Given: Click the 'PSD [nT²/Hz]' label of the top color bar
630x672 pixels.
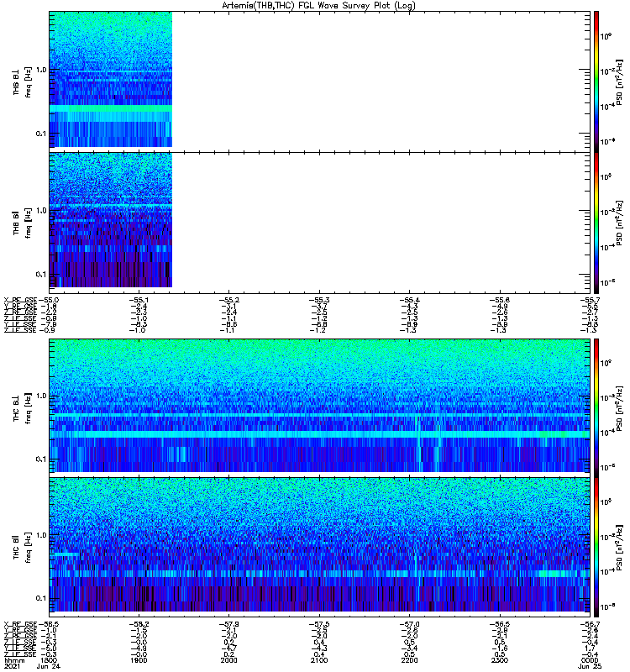Looking at the screenshot, I should click(x=620, y=82).
